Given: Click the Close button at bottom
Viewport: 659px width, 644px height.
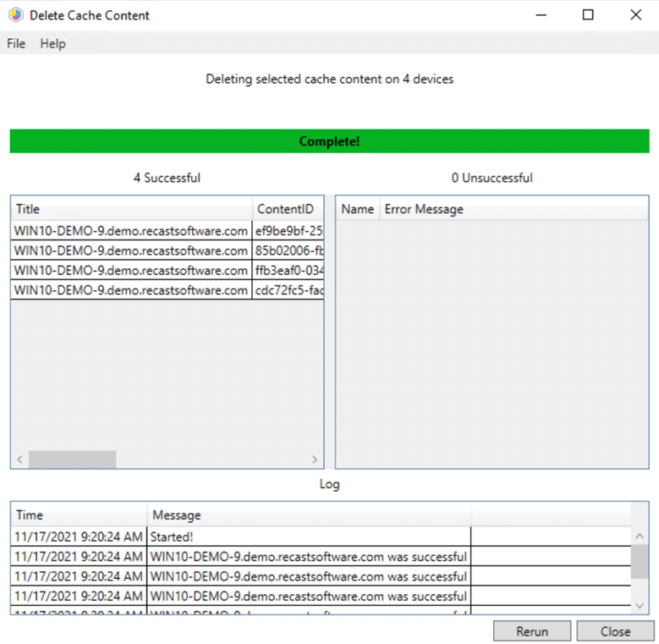Looking at the screenshot, I should [x=615, y=631].
